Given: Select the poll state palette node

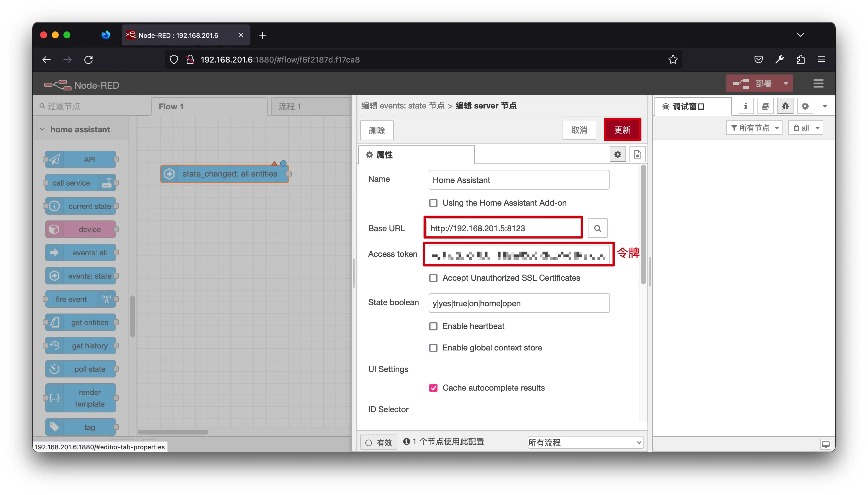Looking at the screenshot, I should pos(81,369).
